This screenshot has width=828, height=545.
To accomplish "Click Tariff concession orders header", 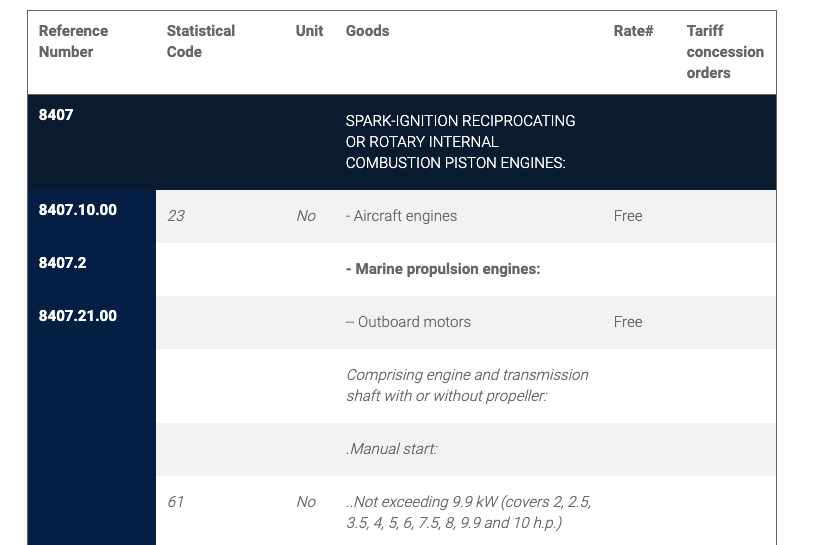I will [x=725, y=52].
